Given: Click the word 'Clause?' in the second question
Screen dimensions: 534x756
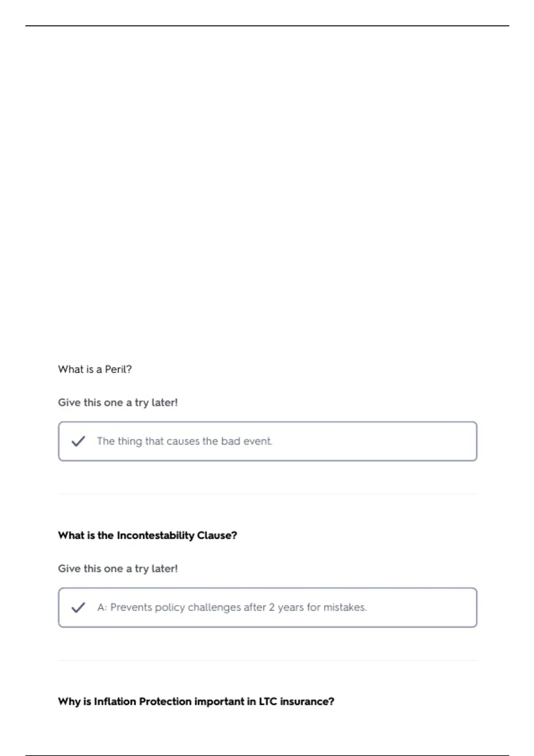Looking at the screenshot, I should click(217, 535).
